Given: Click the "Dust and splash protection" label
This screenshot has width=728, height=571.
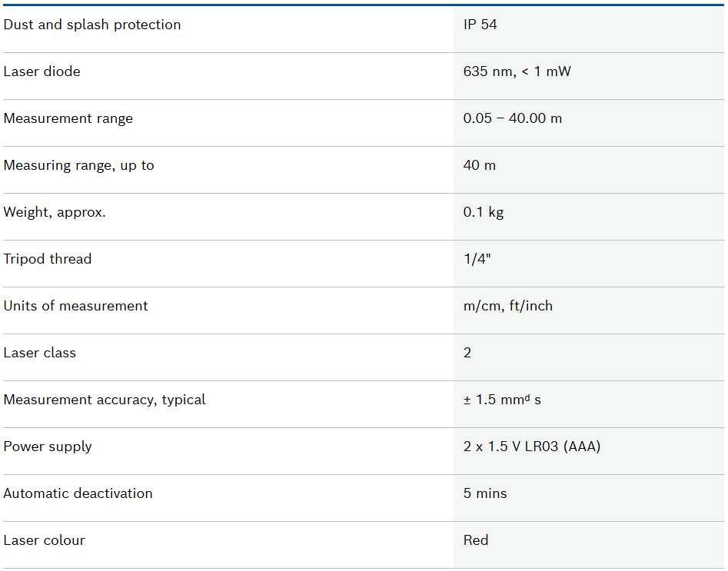Looking at the screenshot, I should tap(92, 25).
